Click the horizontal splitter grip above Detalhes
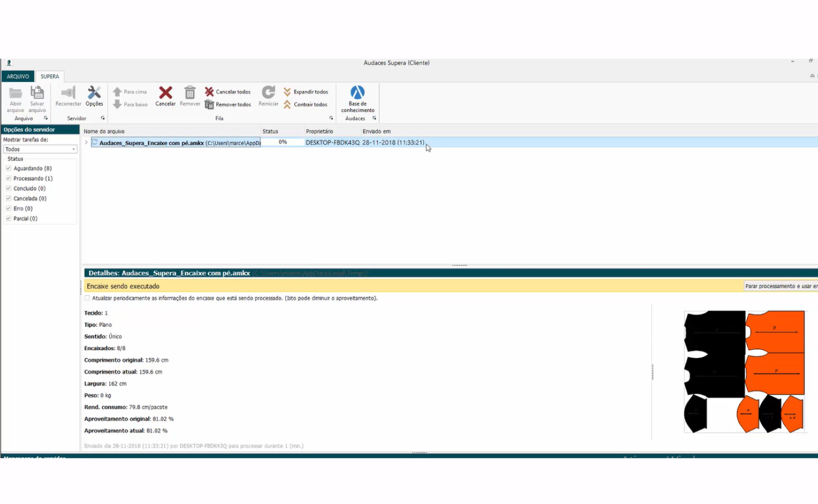This screenshot has height=504, width=818. 460,265
